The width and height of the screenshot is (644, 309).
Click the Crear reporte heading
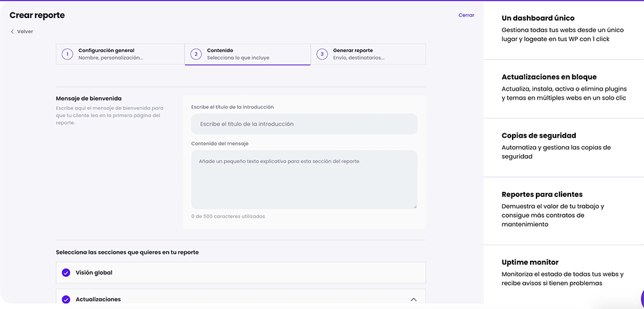click(x=37, y=15)
